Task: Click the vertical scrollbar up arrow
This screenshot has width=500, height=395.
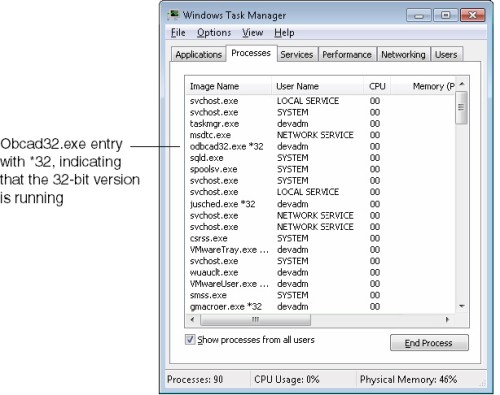Action: (462, 84)
